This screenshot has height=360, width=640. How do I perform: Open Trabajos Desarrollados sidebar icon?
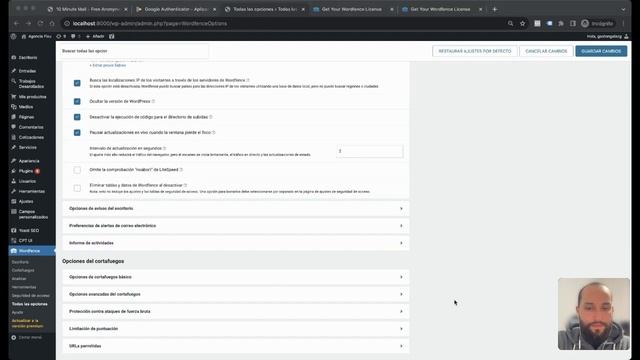click(13, 81)
